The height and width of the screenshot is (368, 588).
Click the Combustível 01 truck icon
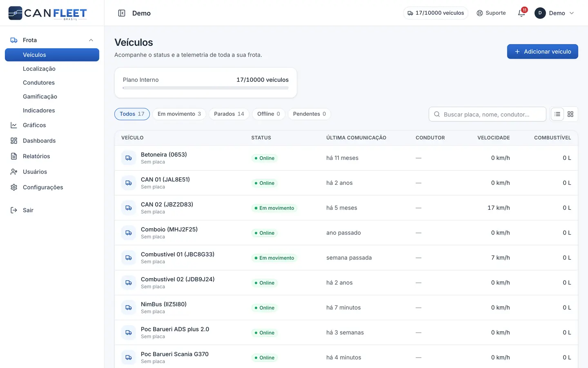pos(129,258)
